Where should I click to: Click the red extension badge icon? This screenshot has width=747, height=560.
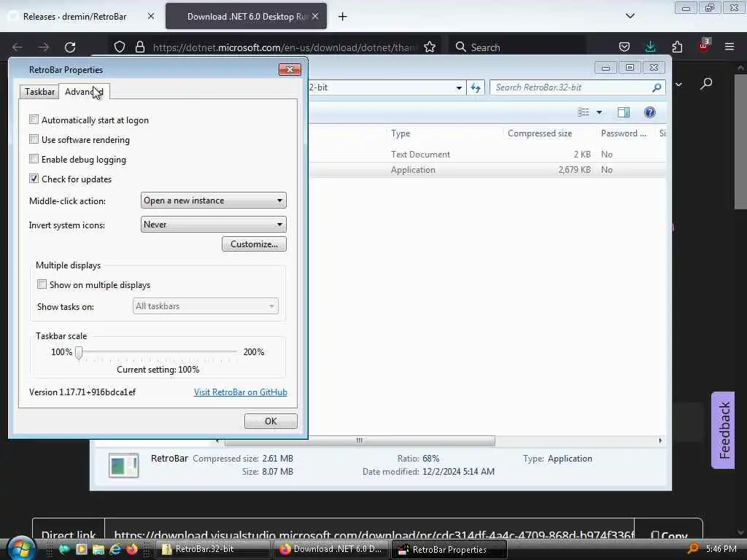(704, 46)
